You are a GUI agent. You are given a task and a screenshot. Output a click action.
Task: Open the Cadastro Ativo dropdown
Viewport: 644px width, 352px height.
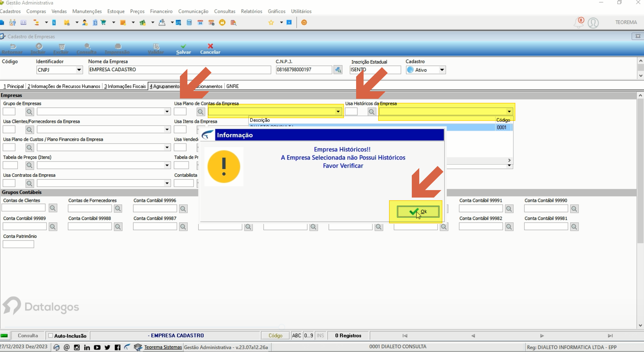pyautogui.click(x=442, y=70)
